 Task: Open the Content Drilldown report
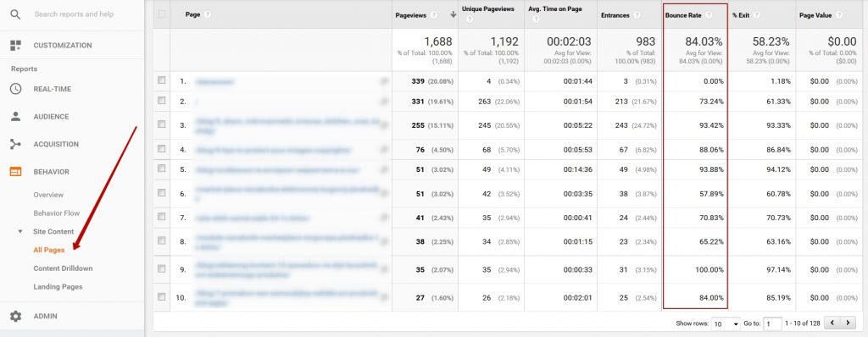63,268
